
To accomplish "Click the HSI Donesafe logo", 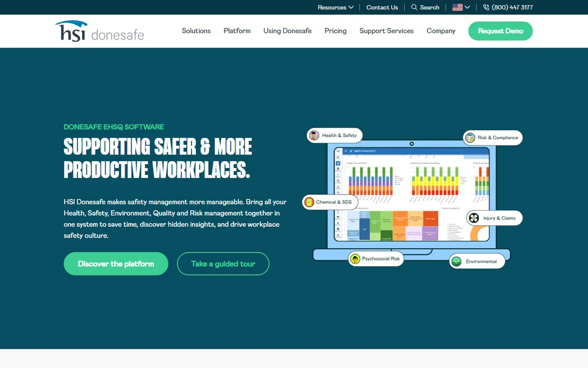I will point(99,31).
